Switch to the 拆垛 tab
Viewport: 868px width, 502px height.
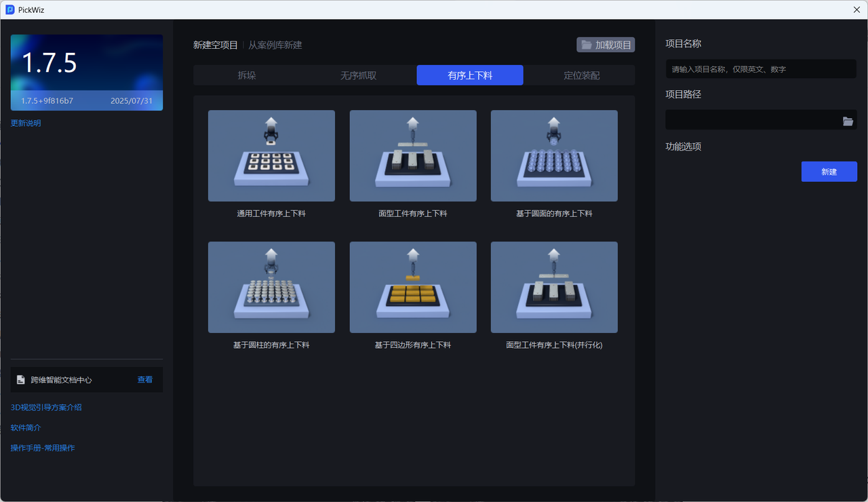247,75
